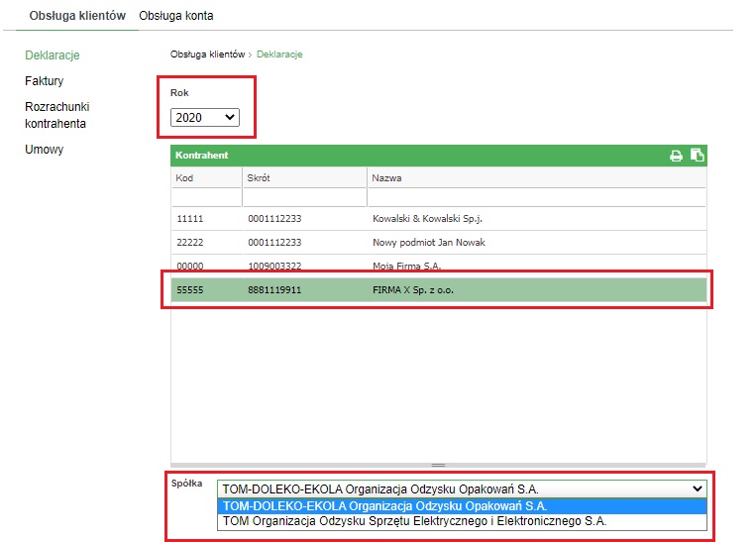Open Rozrachunki kontrahenta in the sidebar
Viewport: 756px width, 542px height.
click(56, 115)
